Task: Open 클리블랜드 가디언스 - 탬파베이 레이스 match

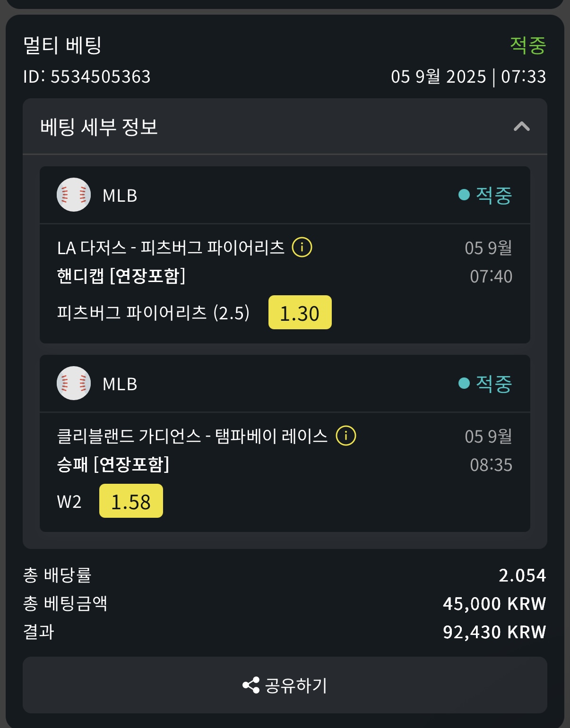Action: coord(192,436)
